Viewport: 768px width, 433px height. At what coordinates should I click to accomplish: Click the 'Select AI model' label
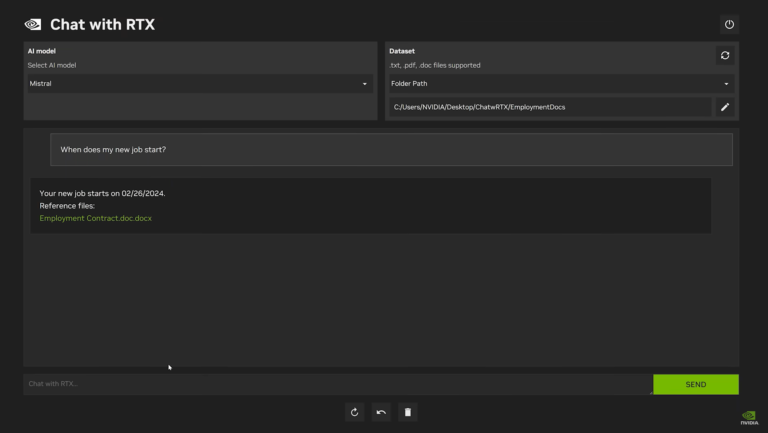click(52, 65)
